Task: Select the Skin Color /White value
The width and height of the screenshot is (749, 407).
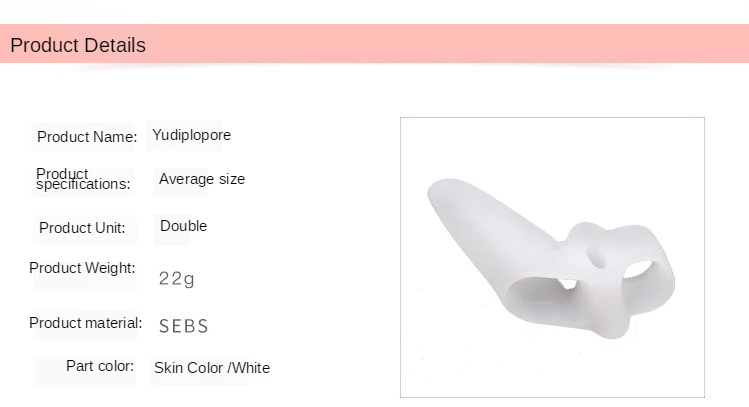Action: pyautogui.click(x=212, y=368)
